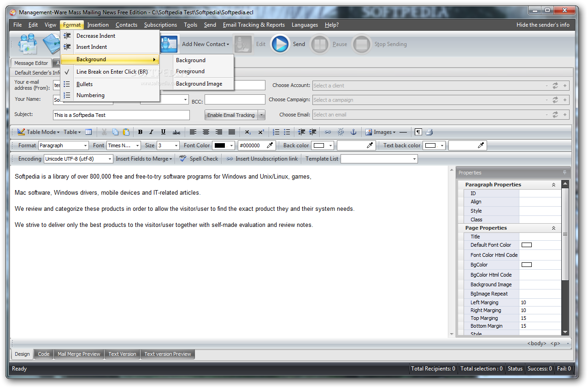Click the insert hyperlink icon
This screenshot has width=588, height=388.
click(x=328, y=132)
